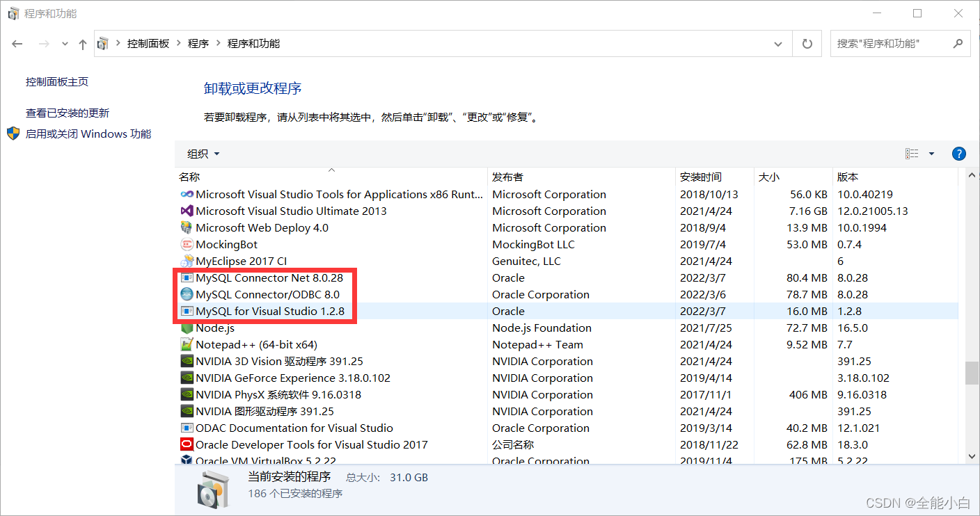Open the Help question mark icon
Screen dimensions: 980x516
point(958,154)
